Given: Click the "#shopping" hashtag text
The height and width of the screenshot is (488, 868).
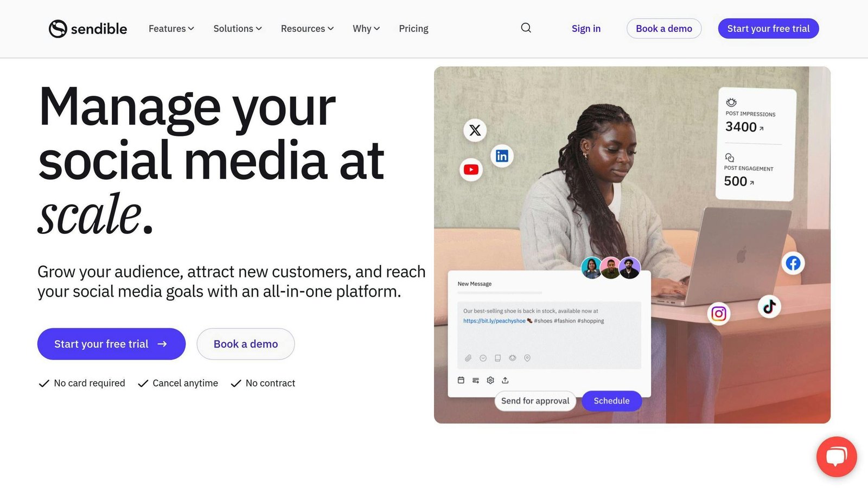Looking at the screenshot, I should pos(591,321).
